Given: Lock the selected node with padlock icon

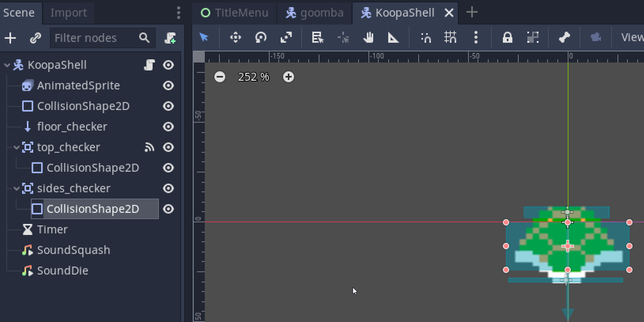Looking at the screenshot, I should pos(507,38).
